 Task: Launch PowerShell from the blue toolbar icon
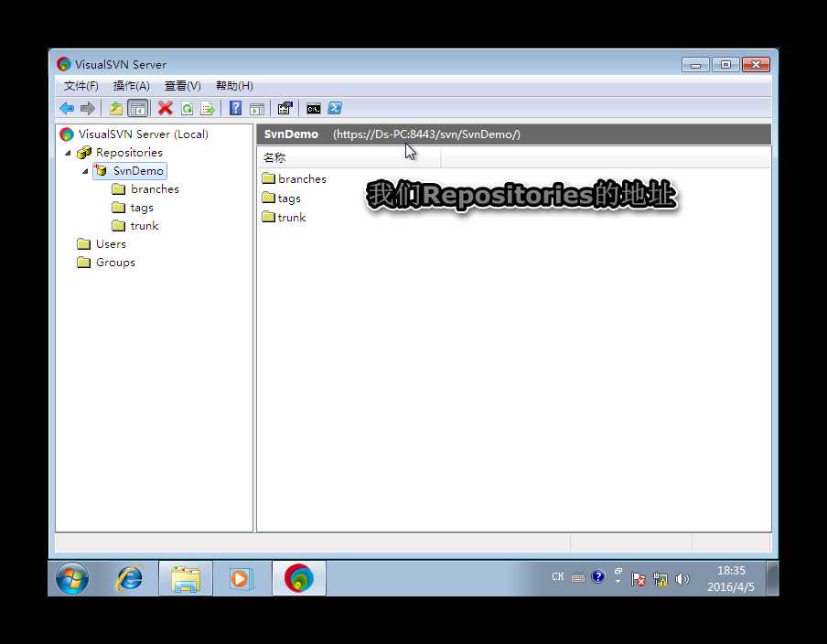(335, 108)
